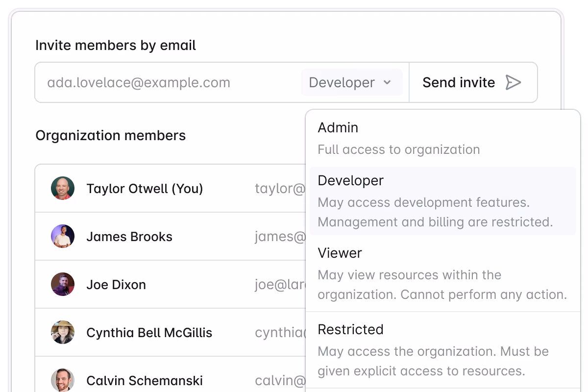Focus the email invite input field

(x=168, y=82)
